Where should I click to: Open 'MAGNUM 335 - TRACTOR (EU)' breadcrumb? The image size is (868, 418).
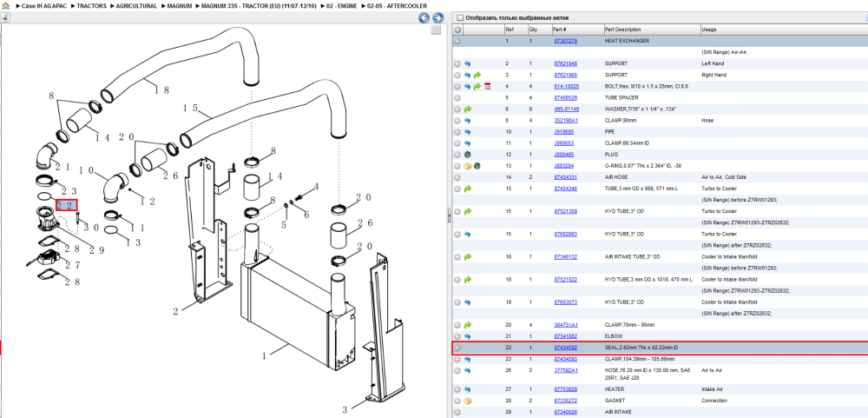tap(260, 5)
